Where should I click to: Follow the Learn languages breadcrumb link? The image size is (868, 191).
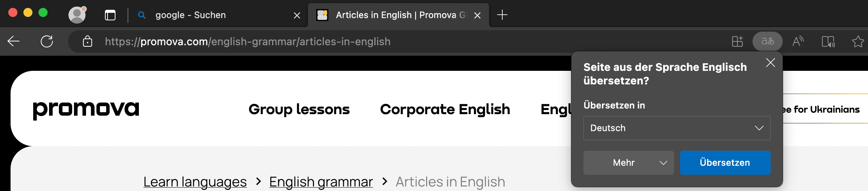coord(195,182)
